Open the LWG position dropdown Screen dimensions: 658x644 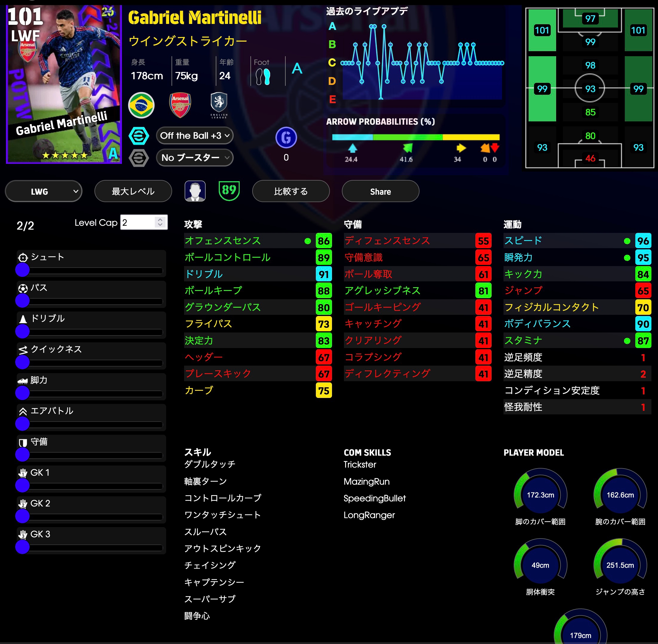click(x=44, y=191)
